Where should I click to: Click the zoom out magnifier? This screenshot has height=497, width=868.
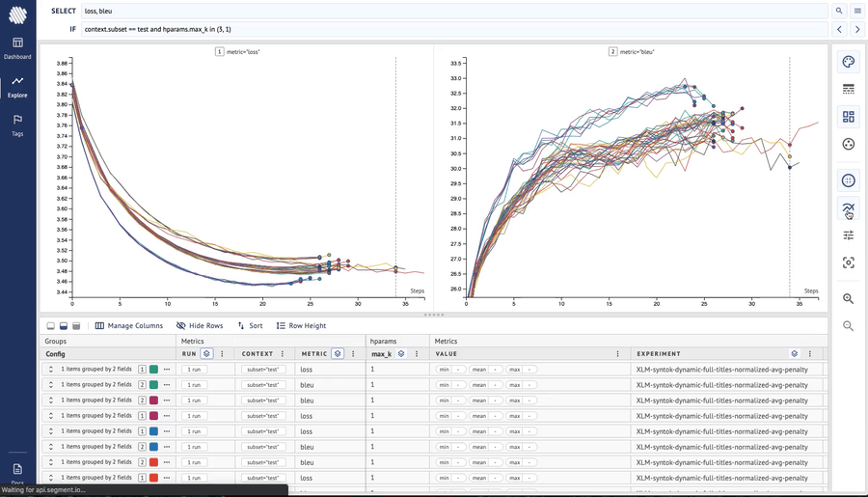point(848,326)
